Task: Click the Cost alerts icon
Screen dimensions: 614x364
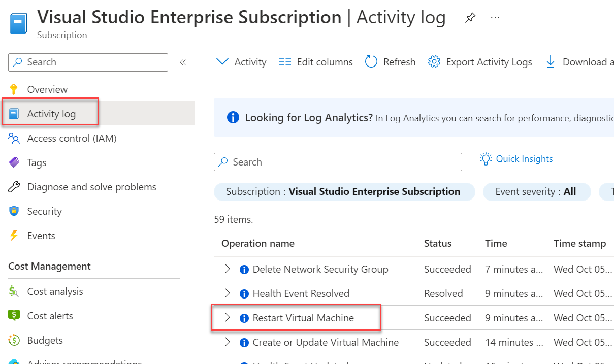Action: pos(14,316)
